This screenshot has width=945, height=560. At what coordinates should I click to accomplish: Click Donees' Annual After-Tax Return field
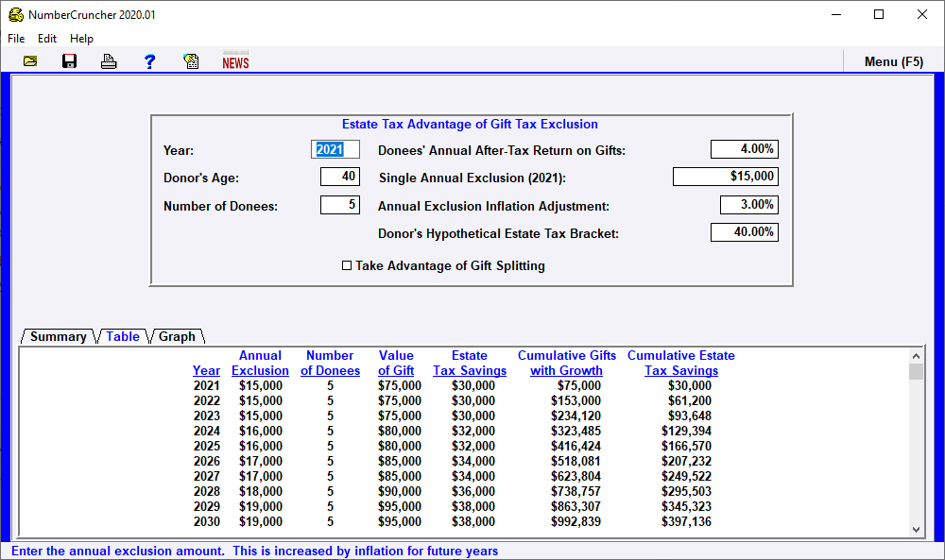pos(745,149)
